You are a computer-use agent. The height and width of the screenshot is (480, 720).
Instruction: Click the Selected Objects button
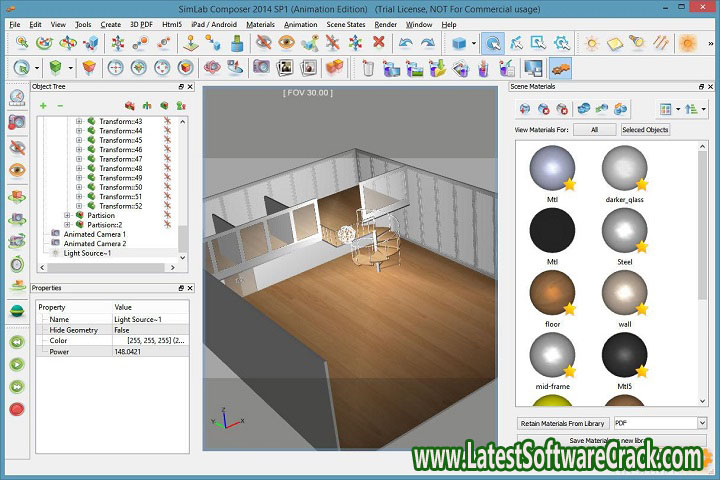point(645,130)
